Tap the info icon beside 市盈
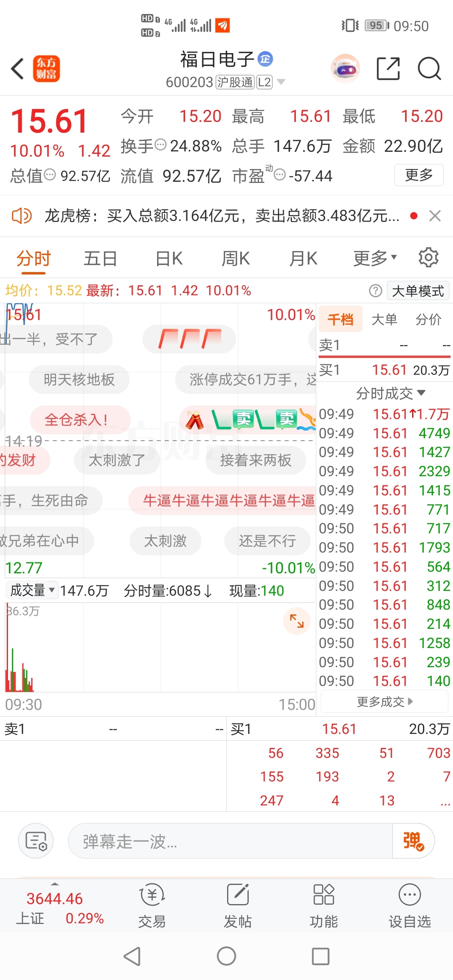Image resolution: width=453 pixels, height=980 pixels. tap(280, 174)
